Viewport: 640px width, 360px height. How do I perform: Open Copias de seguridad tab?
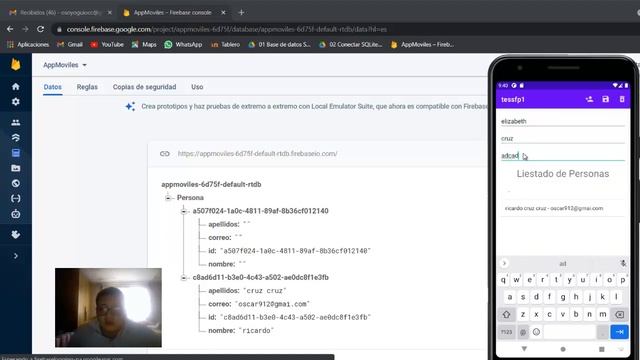[x=144, y=87]
